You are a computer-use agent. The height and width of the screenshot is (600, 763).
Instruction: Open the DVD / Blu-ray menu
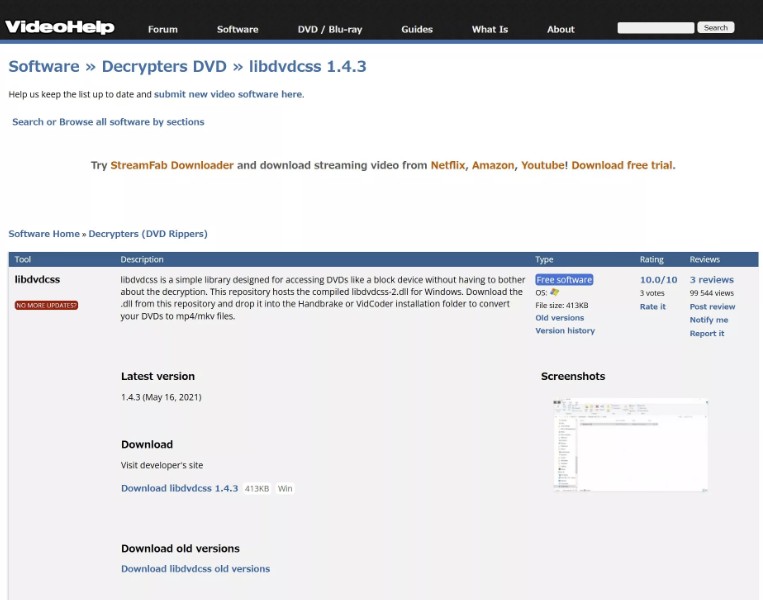[330, 29]
